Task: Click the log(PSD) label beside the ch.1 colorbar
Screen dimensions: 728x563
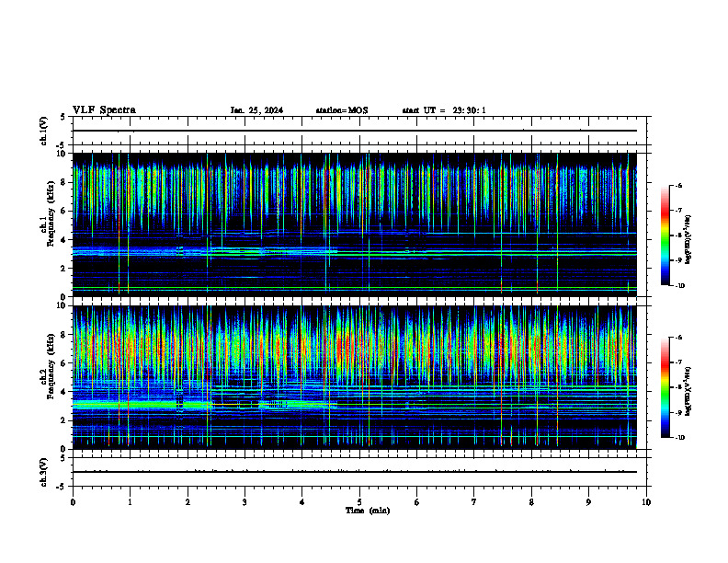Action: [x=688, y=240]
